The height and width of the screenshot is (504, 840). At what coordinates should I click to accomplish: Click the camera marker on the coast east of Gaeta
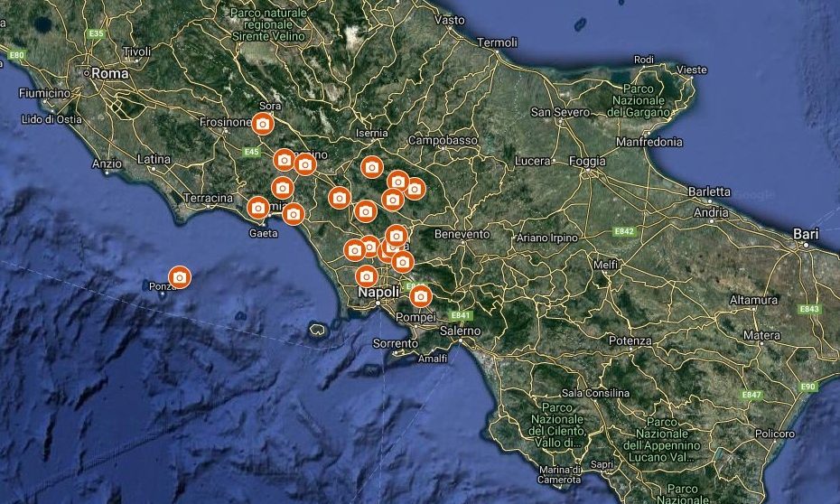pyautogui.click(x=293, y=214)
